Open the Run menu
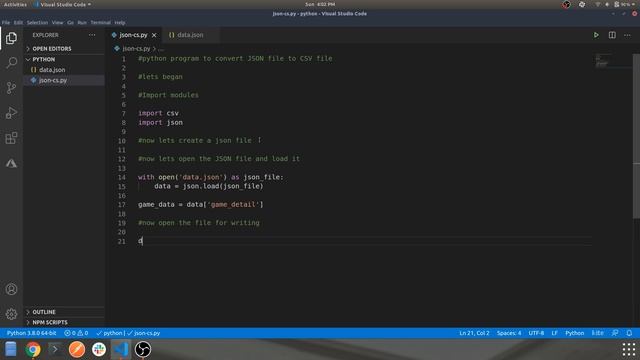This screenshot has width=640, height=360. 82,22
